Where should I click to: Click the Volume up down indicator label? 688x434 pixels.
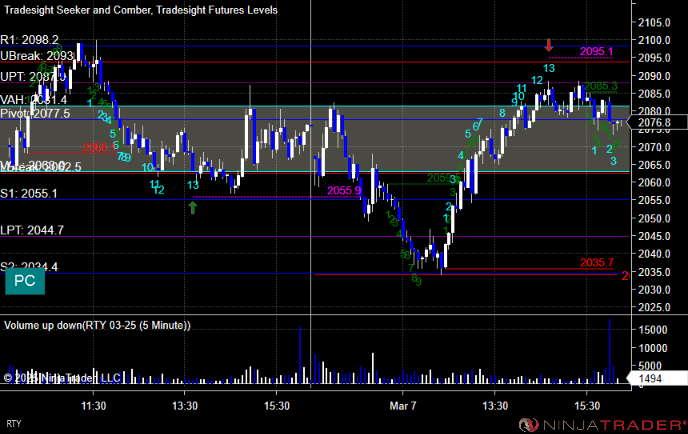coord(97,325)
